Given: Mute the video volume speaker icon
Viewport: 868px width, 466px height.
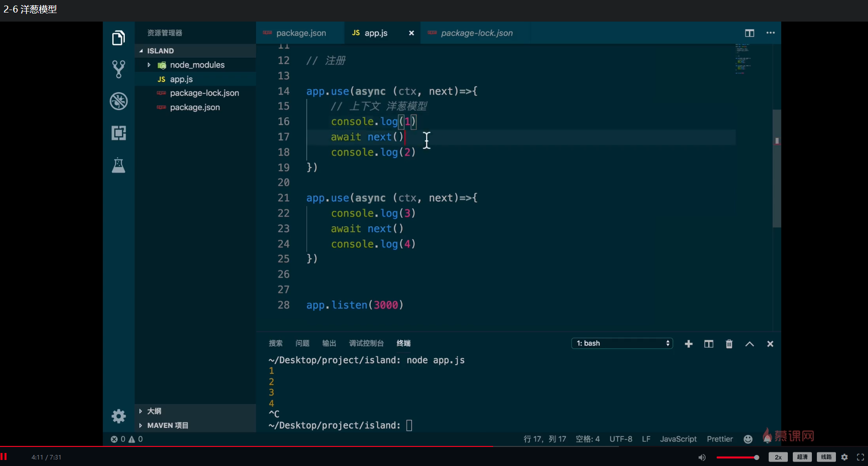Looking at the screenshot, I should point(702,457).
